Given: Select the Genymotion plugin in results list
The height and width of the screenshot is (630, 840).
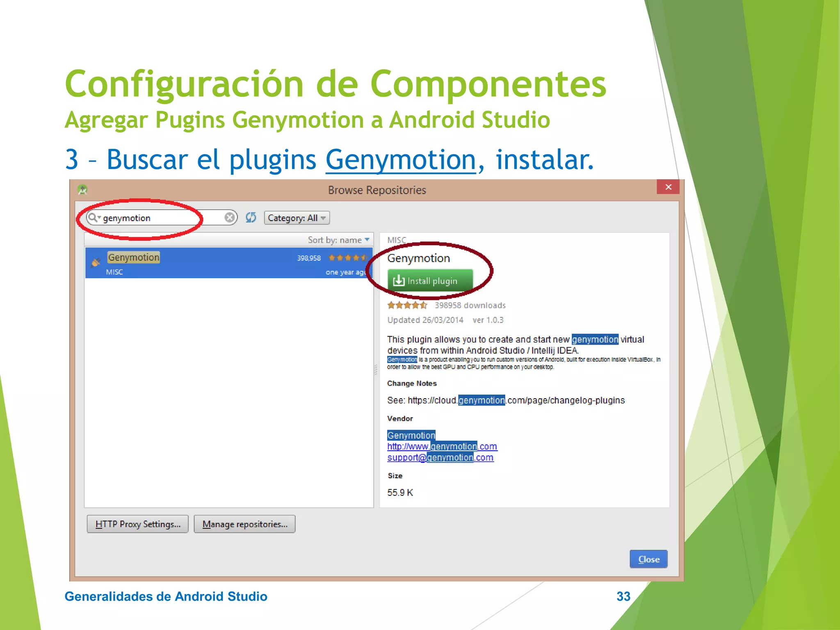Looking at the screenshot, I should click(229, 263).
